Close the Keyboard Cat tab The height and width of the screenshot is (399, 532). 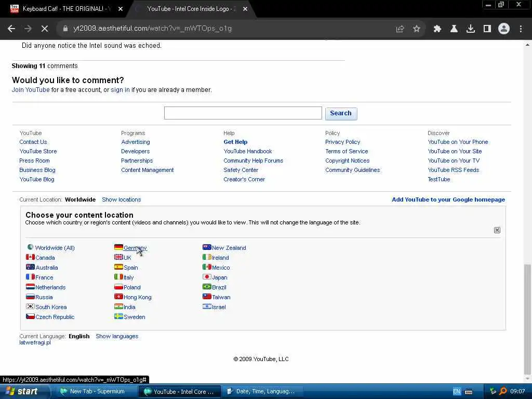pos(121,9)
